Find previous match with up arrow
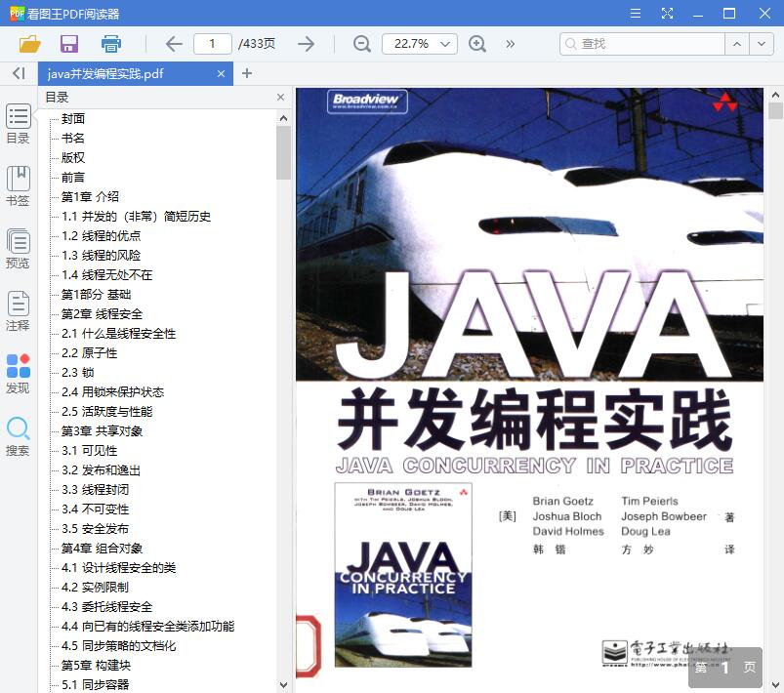This screenshot has height=693, width=784. click(737, 44)
